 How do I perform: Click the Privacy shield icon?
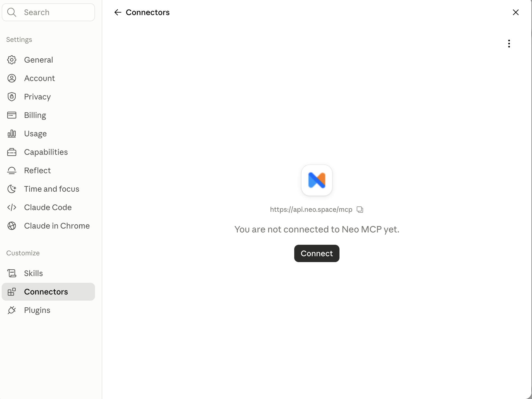(x=12, y=97)
